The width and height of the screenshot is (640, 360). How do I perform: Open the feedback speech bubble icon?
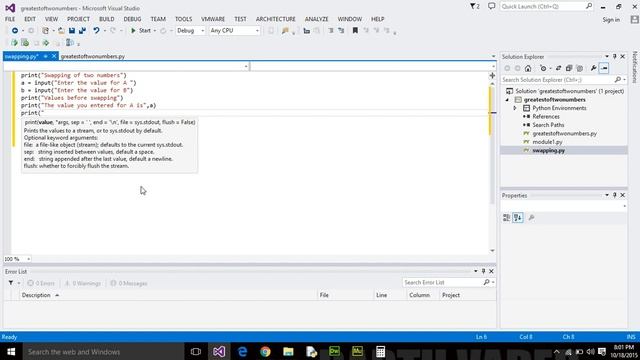point(491,7)
